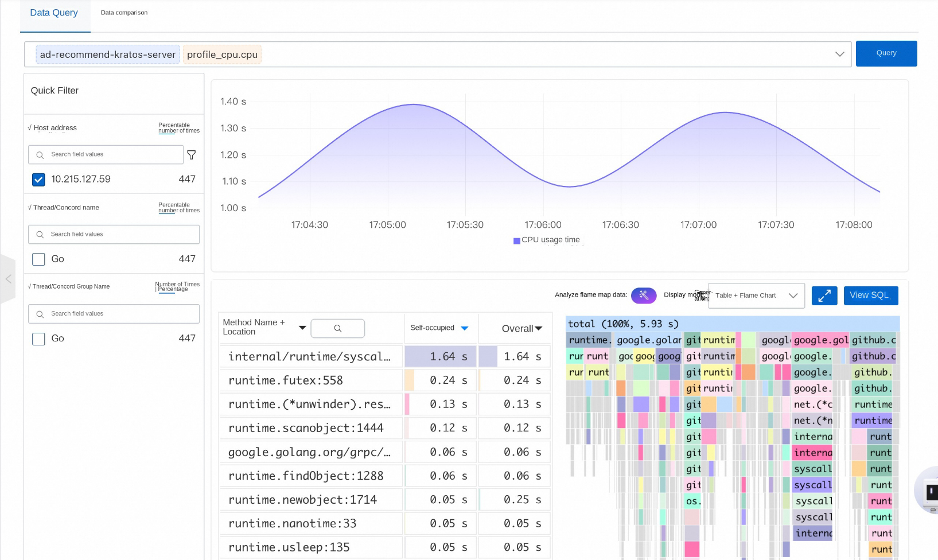Open the Overall column sort dropdown
Screen dimensions: 938x560
click(538, 328)
